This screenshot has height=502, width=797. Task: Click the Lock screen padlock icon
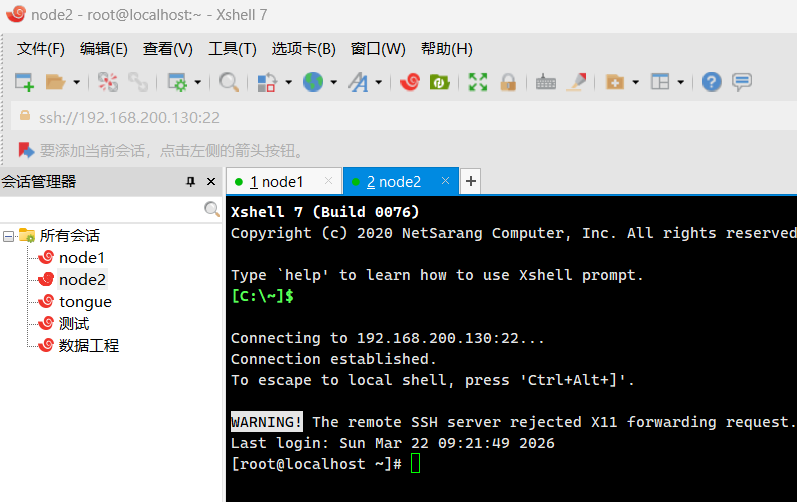[x=508, y=82]
